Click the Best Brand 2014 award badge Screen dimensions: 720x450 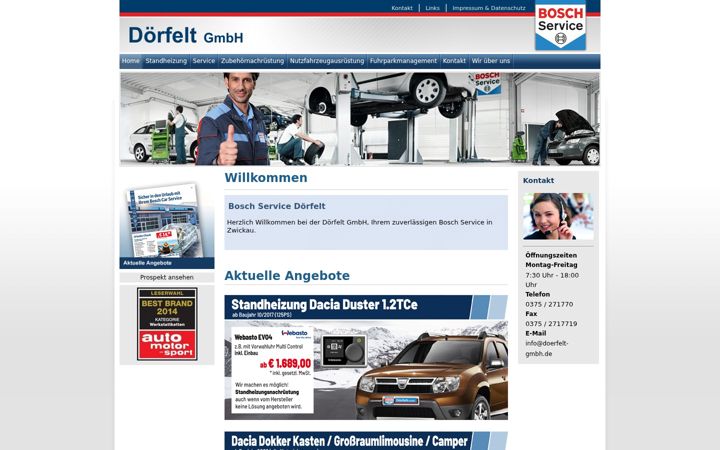(167, 324)
